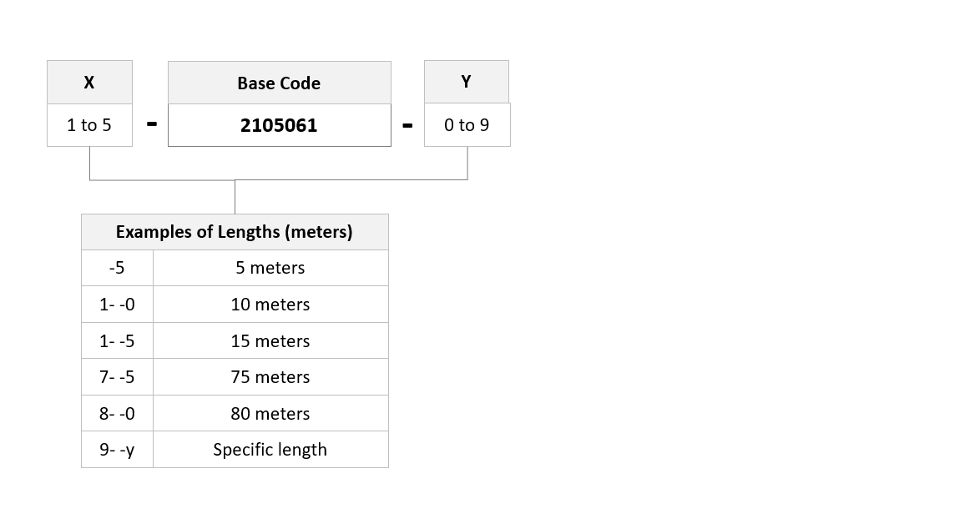Select the '8- -0' code cell
The image size is (980, 519).
pos(117,413)
